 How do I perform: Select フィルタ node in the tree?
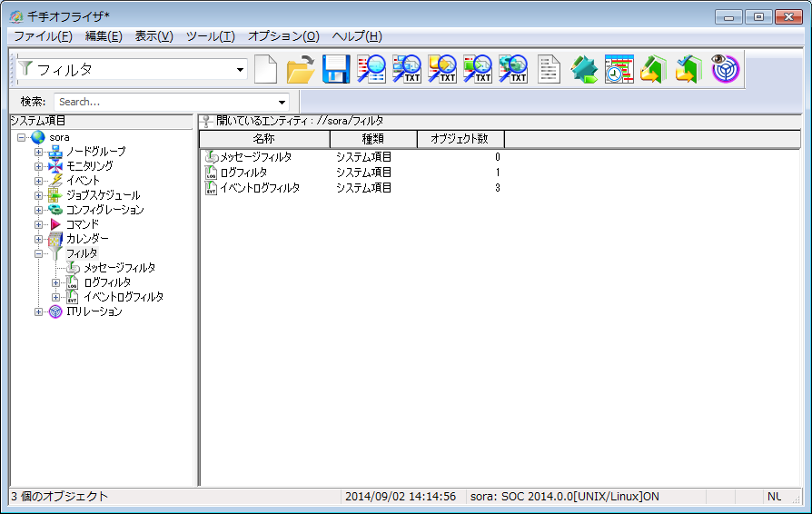pyautogui.click(x=82, y=253)
